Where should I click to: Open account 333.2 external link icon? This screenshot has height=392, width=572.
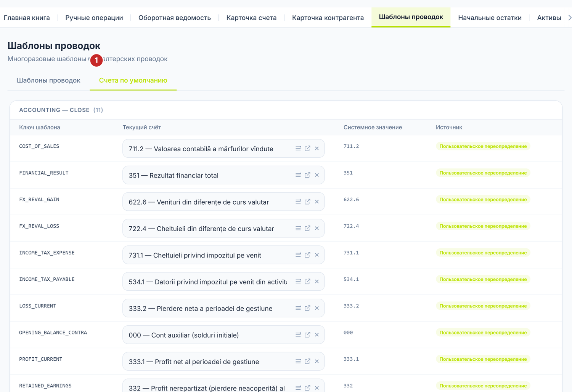click(307, 308)
